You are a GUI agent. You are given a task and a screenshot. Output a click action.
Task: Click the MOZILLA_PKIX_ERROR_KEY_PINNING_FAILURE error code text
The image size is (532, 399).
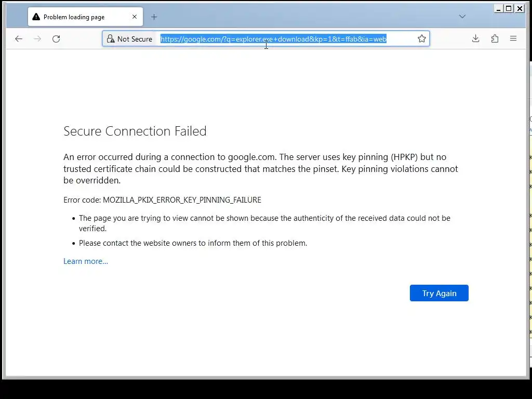tap(182, 200)
